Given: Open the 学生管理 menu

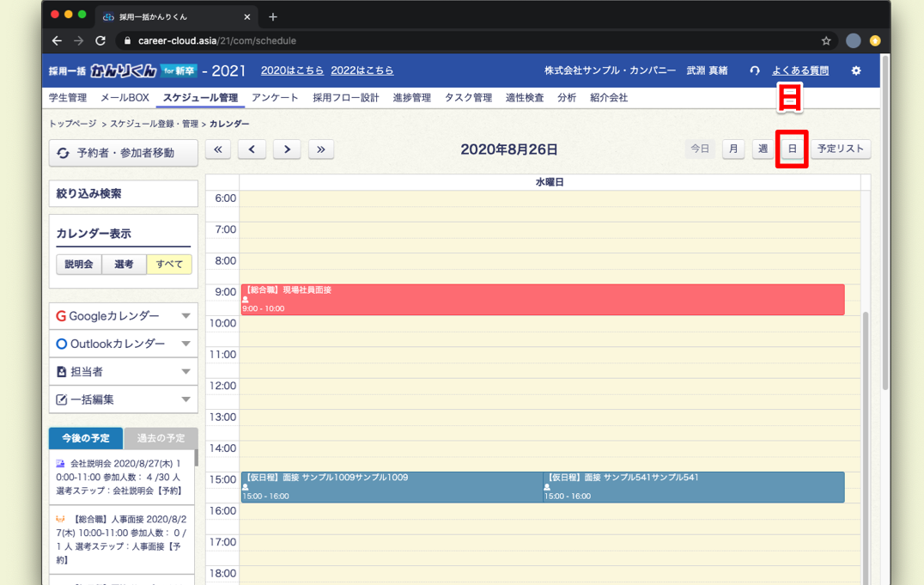Looking at the screenshot, I should pos(68,98).
